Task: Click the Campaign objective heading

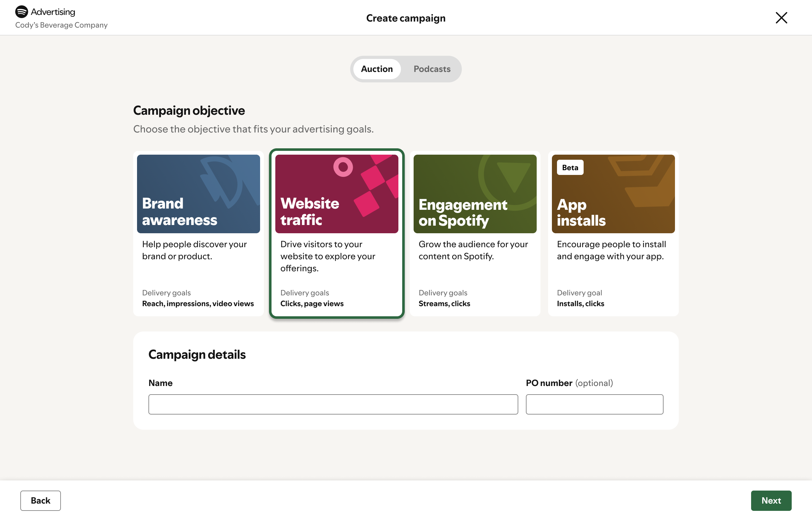Action: click(x=189, y=111)
